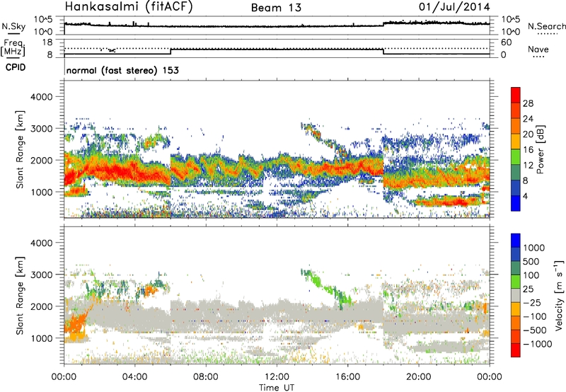Click the bright blue bottom Power swatch

pyautogui.click(x=516, y=203)
